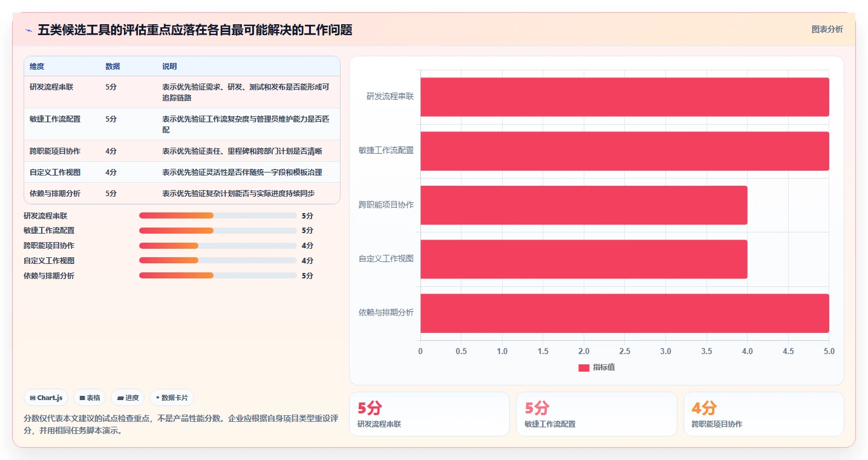868x460 pixels.
Task: Click the 跨职能项目协作 progress bar
Action: click(218, 246)
